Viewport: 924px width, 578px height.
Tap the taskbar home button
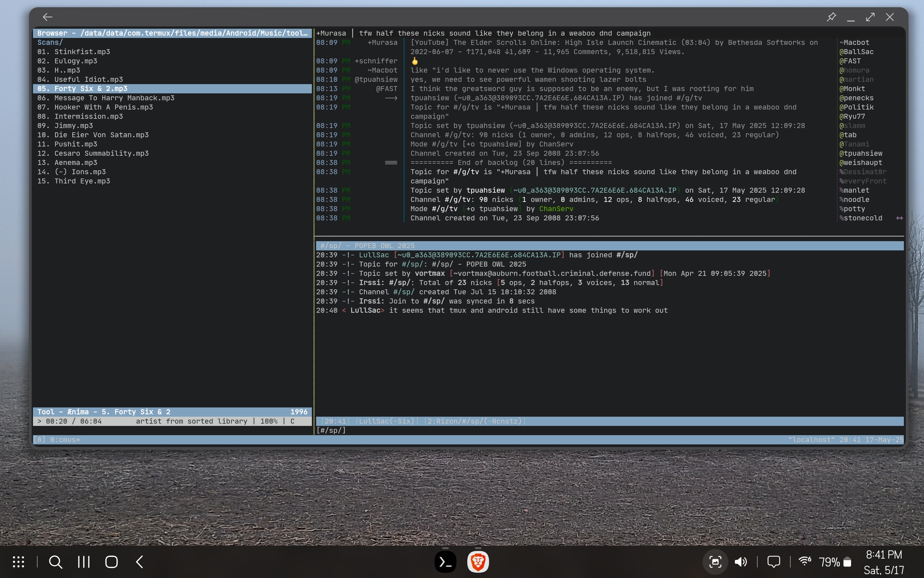pos(111,562)
